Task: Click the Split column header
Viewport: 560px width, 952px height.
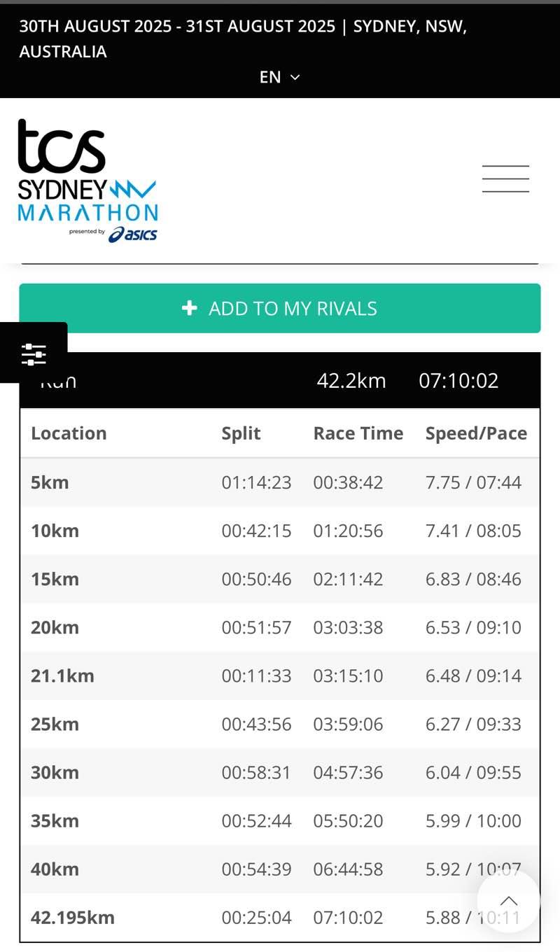Action: [241, 433]
